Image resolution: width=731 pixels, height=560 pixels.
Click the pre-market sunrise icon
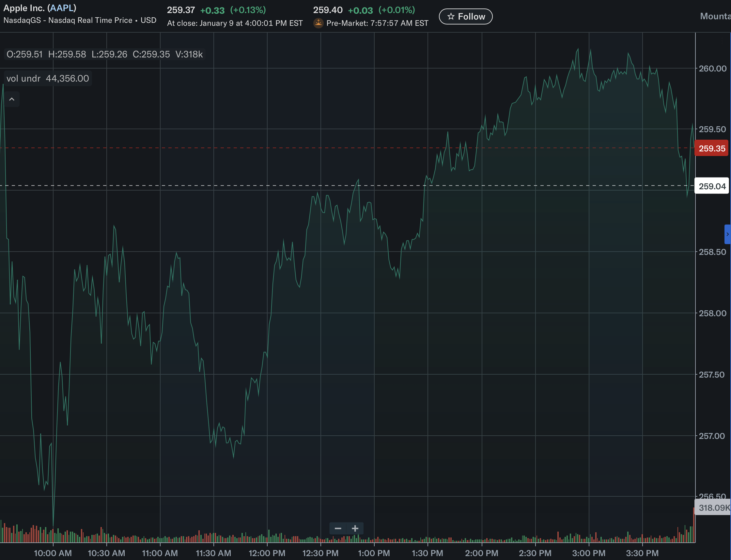[318, 23]
